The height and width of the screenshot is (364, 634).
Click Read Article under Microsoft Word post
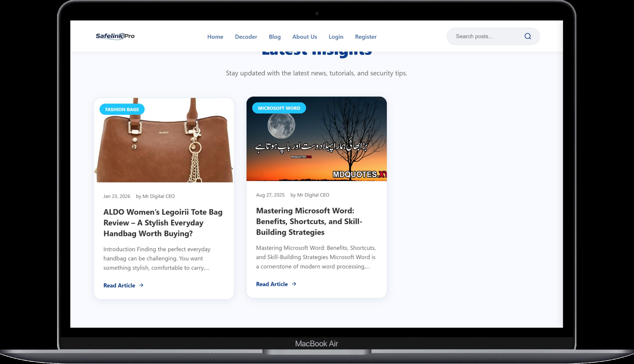272,284
